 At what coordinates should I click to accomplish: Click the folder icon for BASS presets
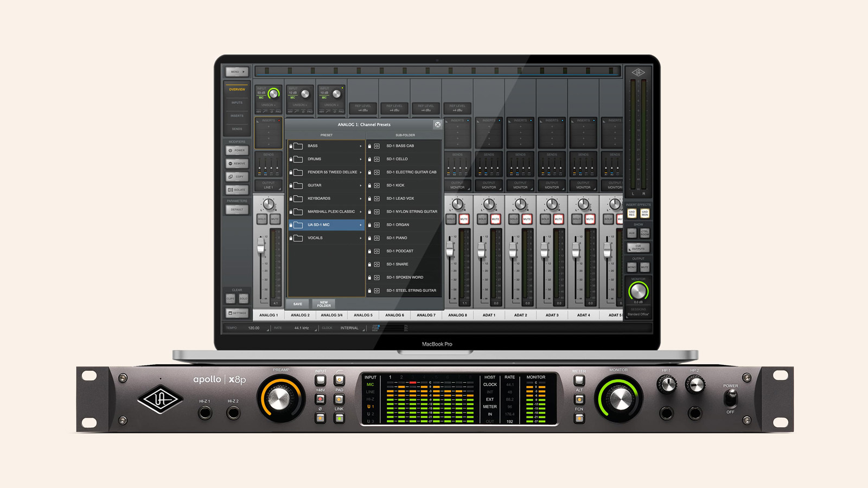[x=298, y=146]
